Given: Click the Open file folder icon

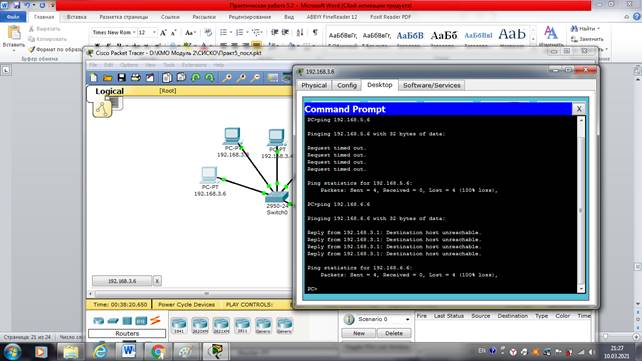Looking at the screenshot, I should 108,77.
